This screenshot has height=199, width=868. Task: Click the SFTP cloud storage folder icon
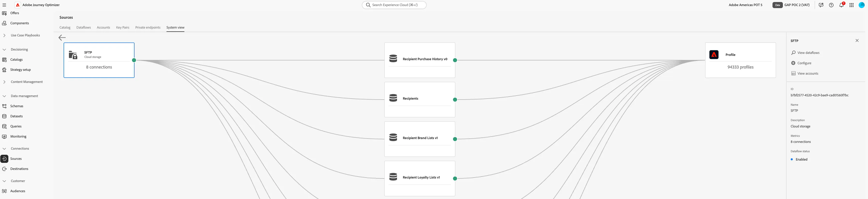click(73, 55)
